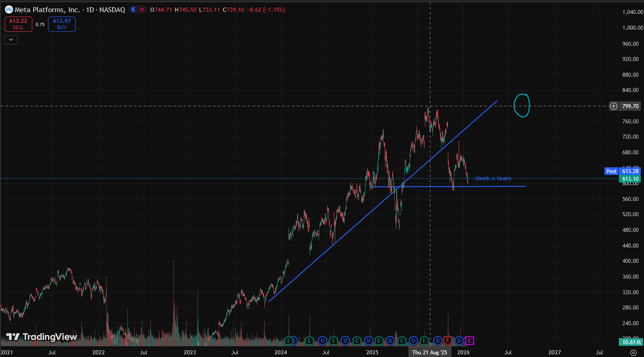Screen dimensions: 644x357
Task: Click the Meta logo beside the symbol name
Action: [9, 9]
